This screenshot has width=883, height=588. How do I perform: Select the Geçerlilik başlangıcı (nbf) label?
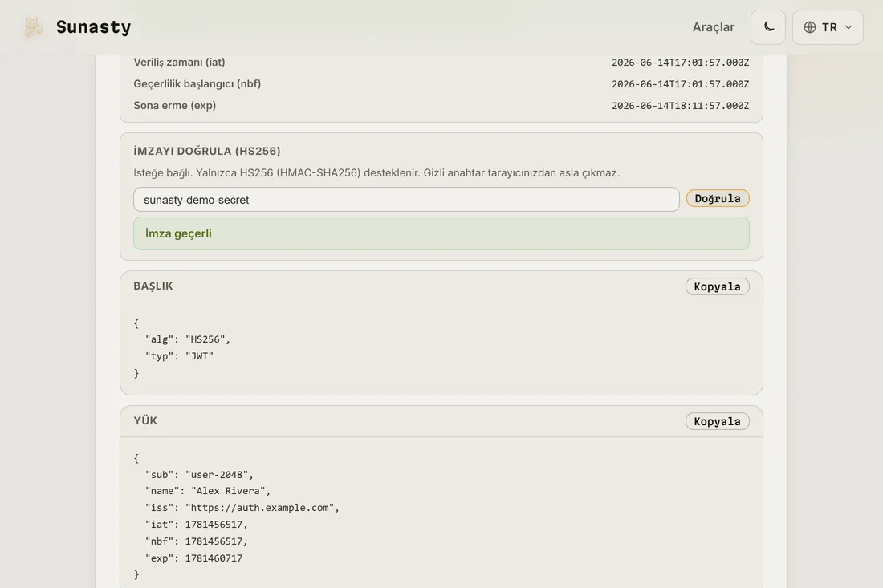197,84
